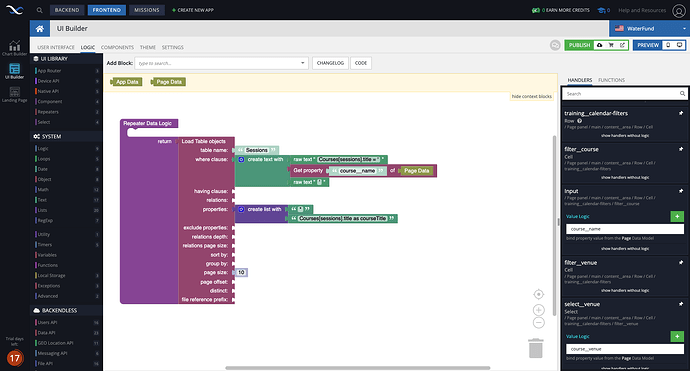This screenshot has height=371, width=690.
Task: Click hide context blocks link
Action: click(532, 96)
